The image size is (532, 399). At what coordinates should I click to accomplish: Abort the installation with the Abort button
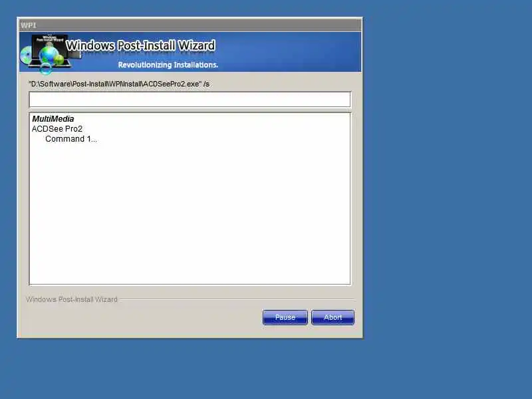(332, 317)
